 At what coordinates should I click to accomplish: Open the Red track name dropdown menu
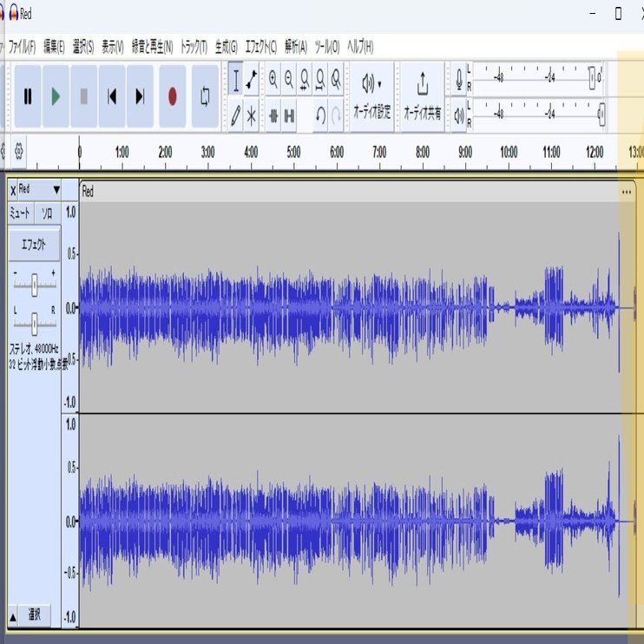point(39,190)
